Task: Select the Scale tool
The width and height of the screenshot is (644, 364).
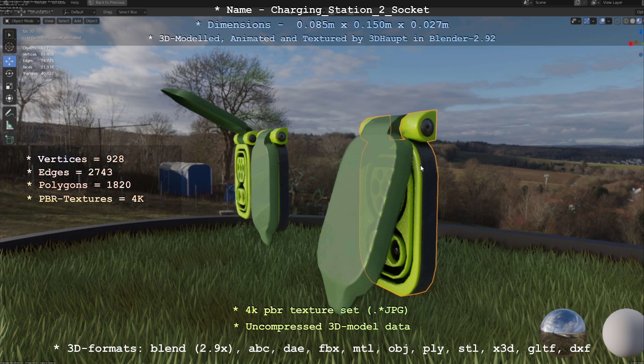Action: click(9, 86)
